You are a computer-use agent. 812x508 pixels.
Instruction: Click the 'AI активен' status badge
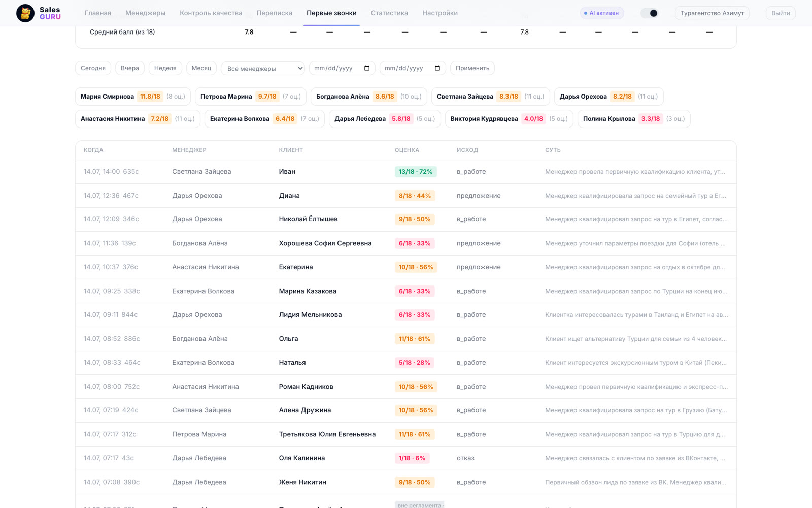[602, 13]
